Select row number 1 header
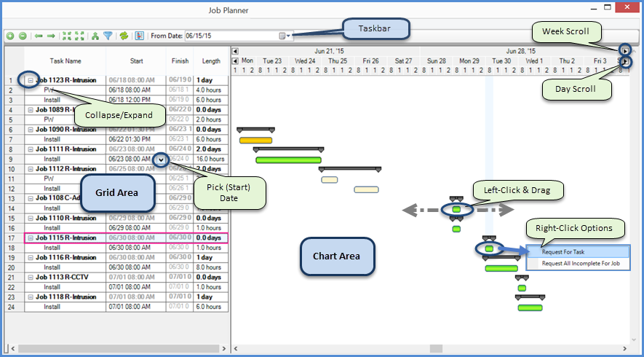The height and width of the screenshot is (357, 644). (10, 81)
